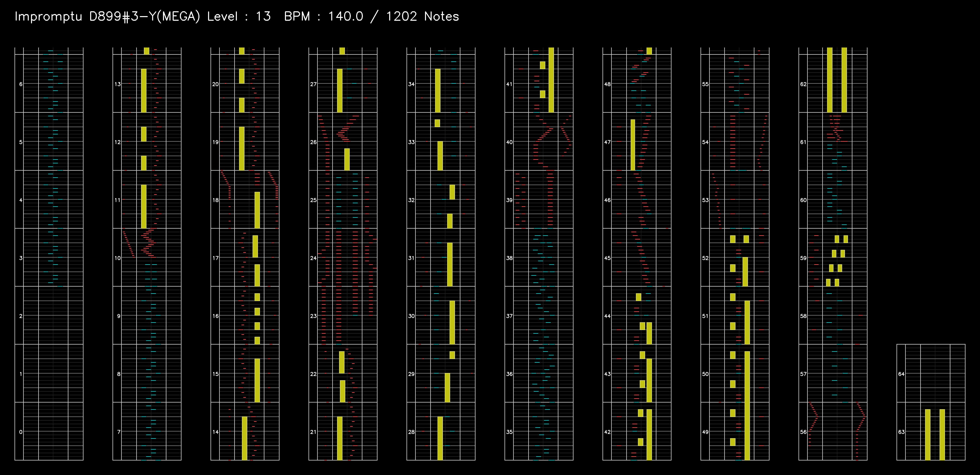Jump to measure label 24
Screen dimensions: 980x475
click(313, 258)
